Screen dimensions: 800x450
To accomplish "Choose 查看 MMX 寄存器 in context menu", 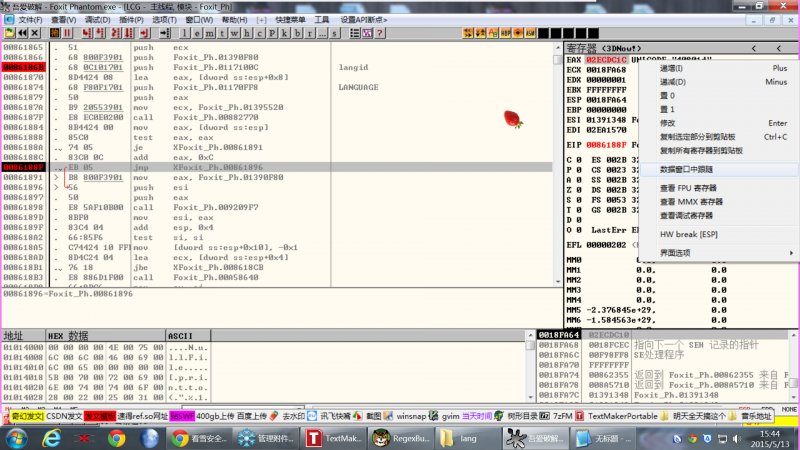I will pos(718,202).
